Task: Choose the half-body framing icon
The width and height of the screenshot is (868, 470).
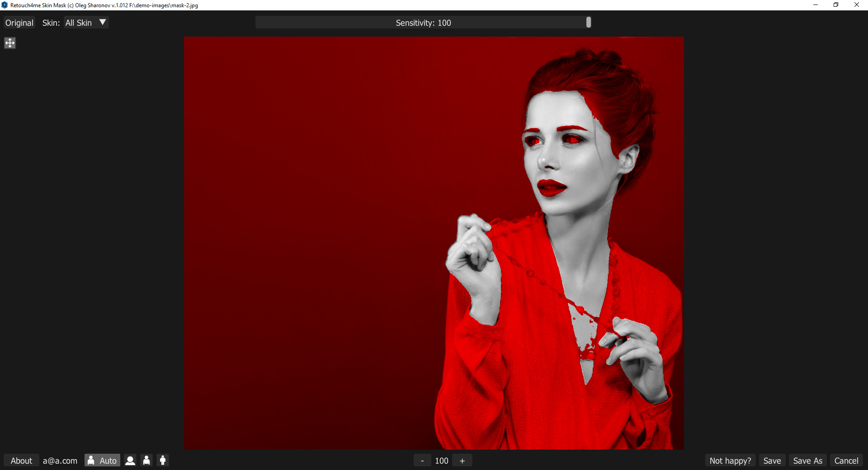Action: pos(146,461)
